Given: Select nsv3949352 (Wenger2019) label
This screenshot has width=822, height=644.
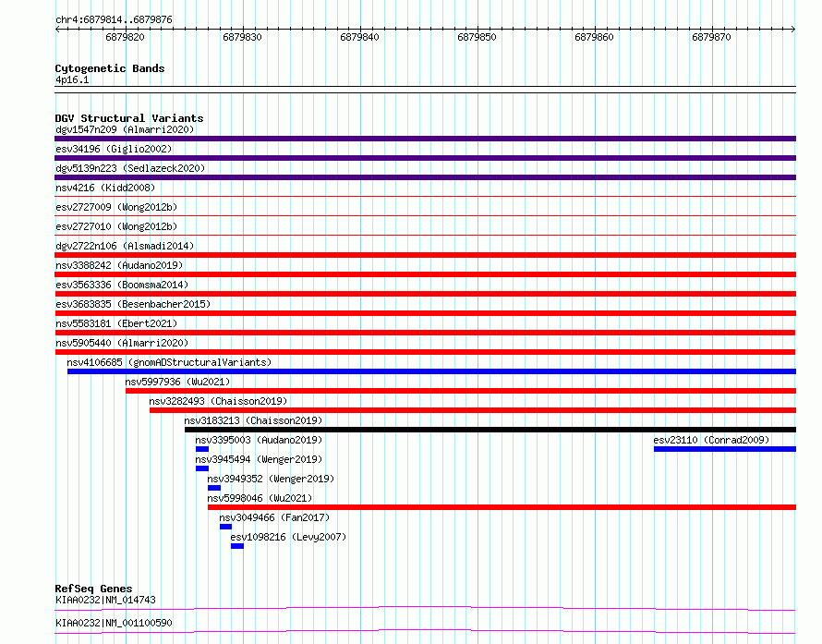Looking at the screenshot, I should 271,479.
